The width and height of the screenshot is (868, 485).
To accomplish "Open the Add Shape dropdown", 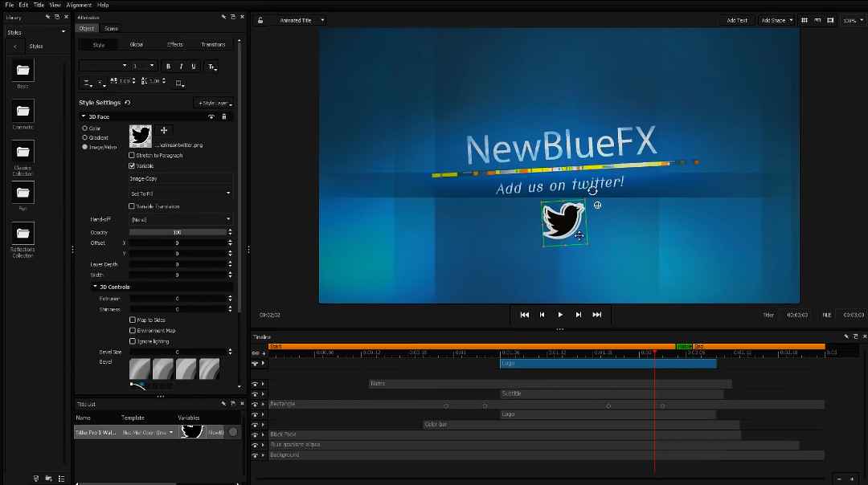I will pyautogui.click(x=776, y=20).
